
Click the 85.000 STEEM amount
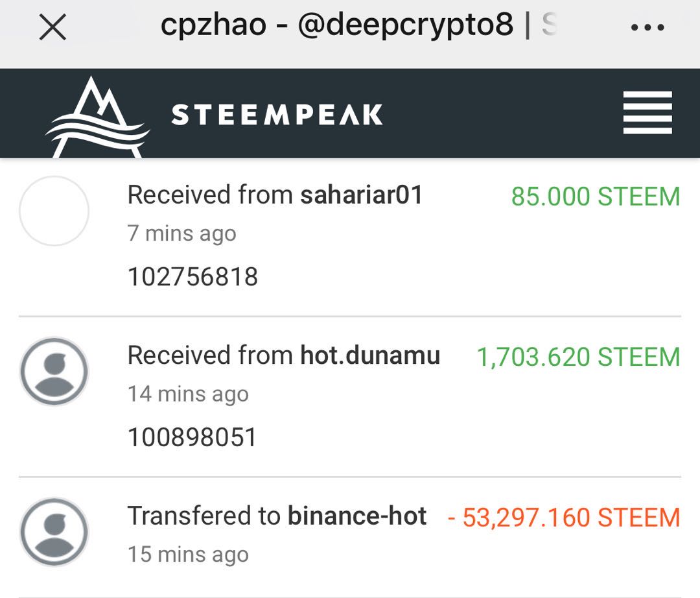click(595, 197)
